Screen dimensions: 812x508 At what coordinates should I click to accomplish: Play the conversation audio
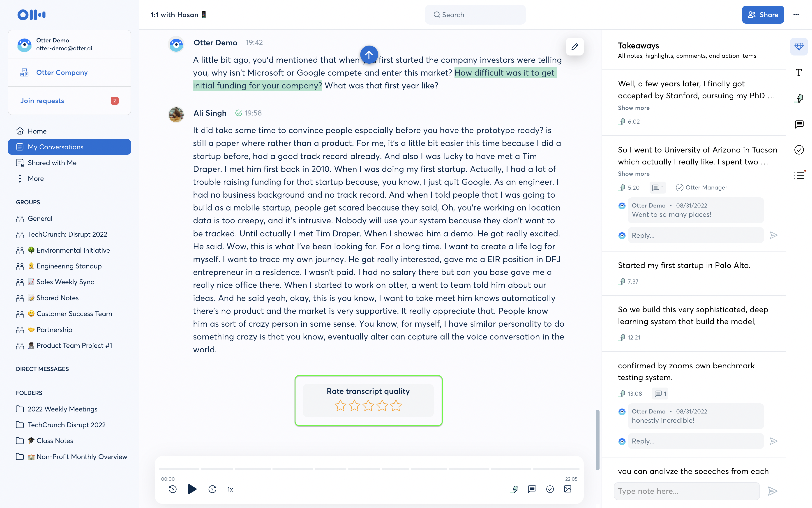click(x=192, y=489)
